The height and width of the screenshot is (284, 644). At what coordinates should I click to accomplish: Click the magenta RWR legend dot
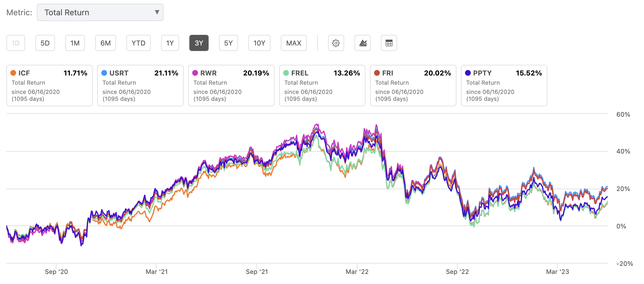(195, 73)
